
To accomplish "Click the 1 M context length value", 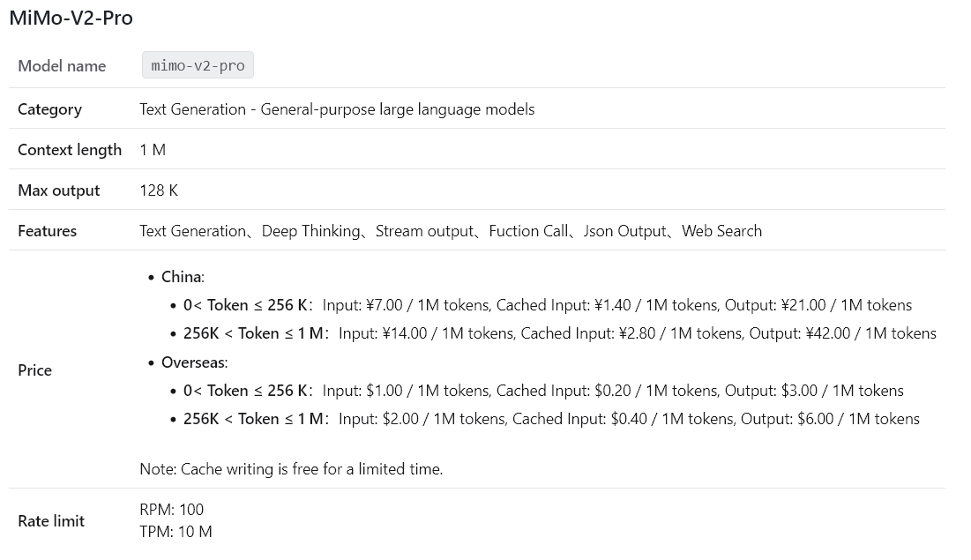I will pyautogui.click(x=153, y=150).
